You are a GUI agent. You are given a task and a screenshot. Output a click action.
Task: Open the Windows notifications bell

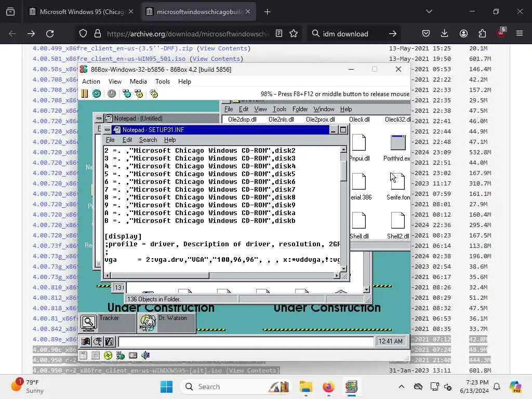[x=497, y=387]
